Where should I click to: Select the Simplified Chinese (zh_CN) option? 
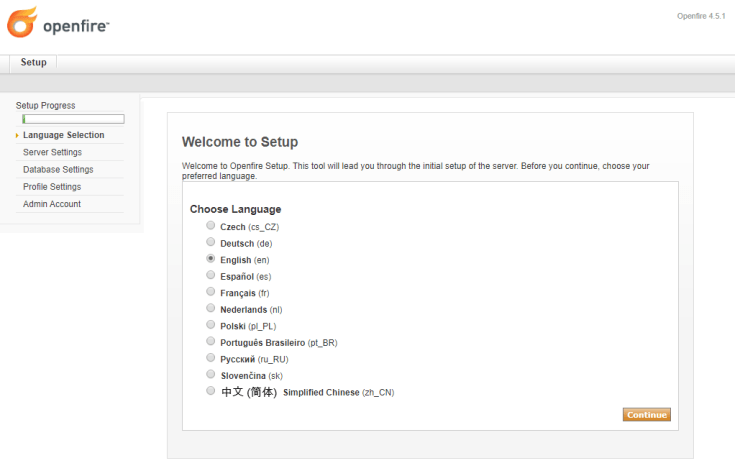(210, 391)
